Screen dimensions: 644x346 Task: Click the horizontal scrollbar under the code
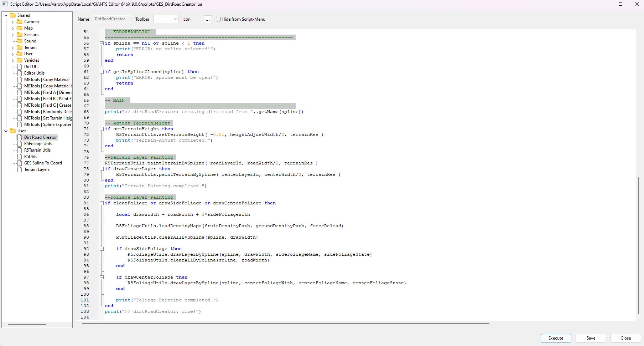coord(285,324)
